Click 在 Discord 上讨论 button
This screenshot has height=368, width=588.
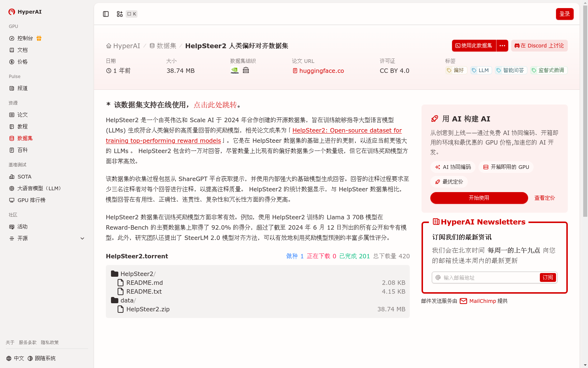[x=539, y=46]
